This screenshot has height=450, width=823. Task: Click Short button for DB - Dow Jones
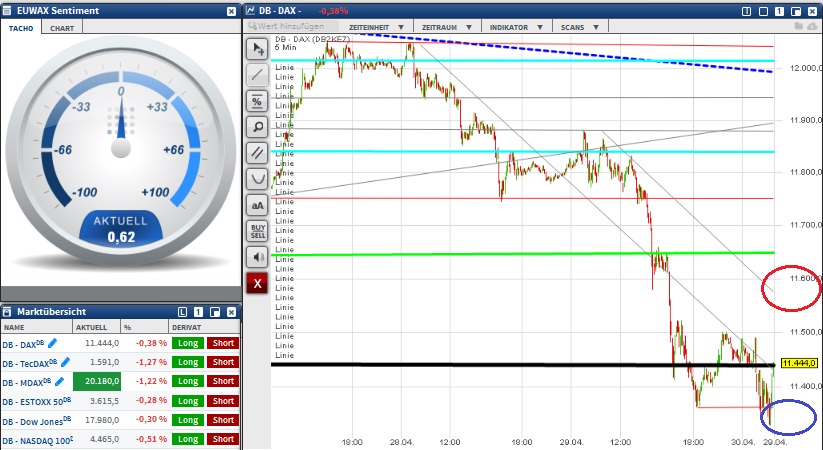pos(223,420)
